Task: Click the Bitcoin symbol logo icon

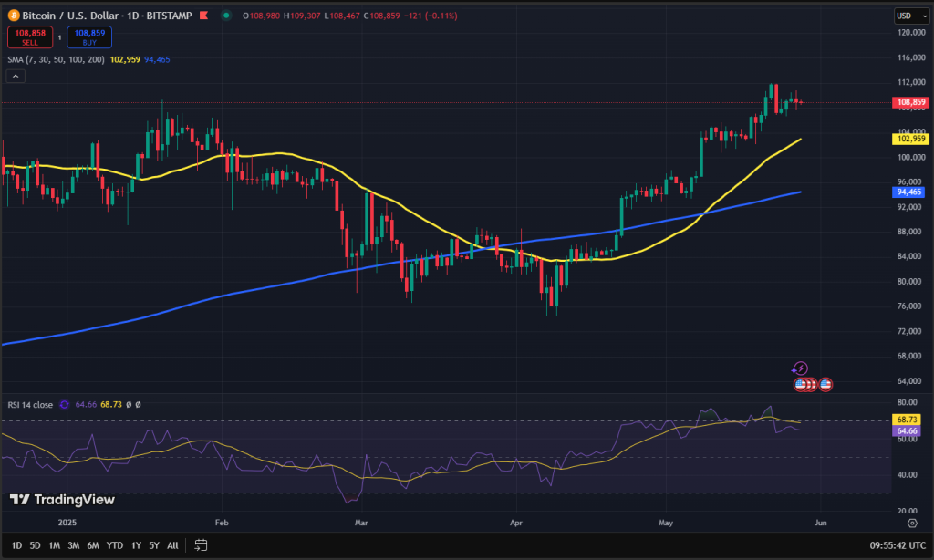Action: point(13,16)
